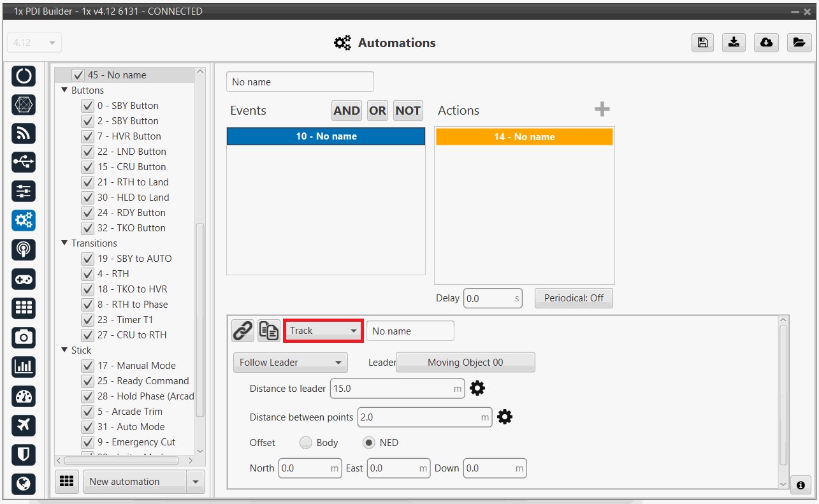Click the open folder icon
The width and height of the screenshot is (819, 504).
[x=798, y=43]
